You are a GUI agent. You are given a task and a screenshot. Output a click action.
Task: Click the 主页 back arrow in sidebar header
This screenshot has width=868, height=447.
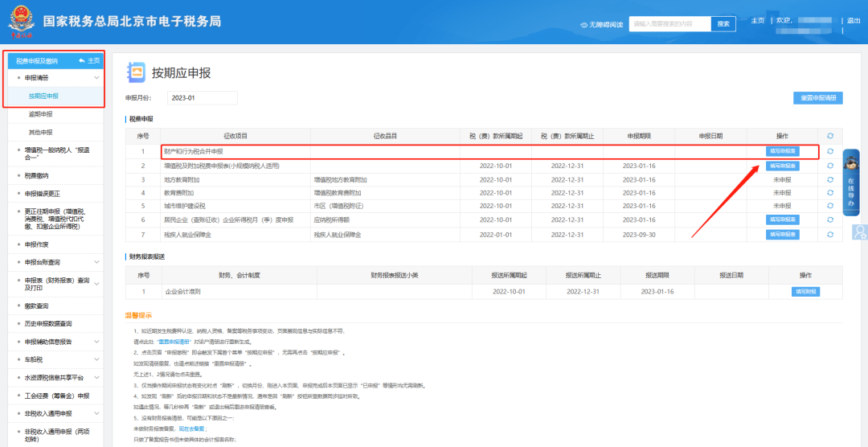88,61
